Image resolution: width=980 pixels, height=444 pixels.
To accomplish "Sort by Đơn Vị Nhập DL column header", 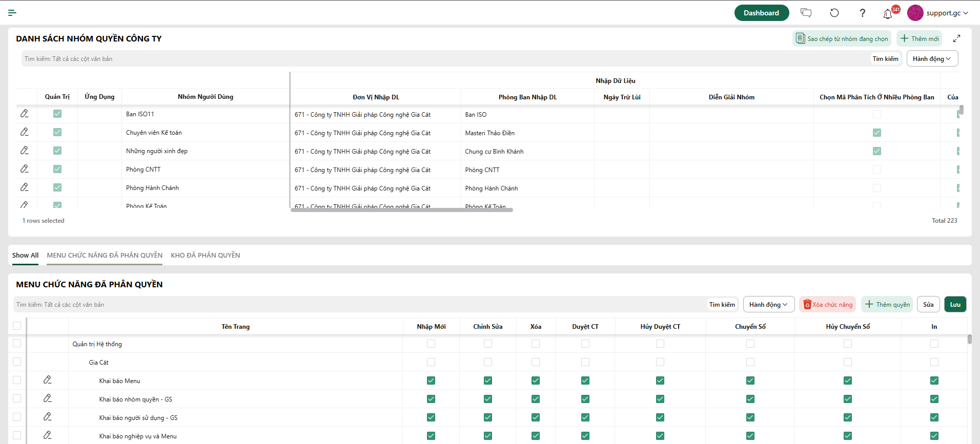I will (376, 97).
